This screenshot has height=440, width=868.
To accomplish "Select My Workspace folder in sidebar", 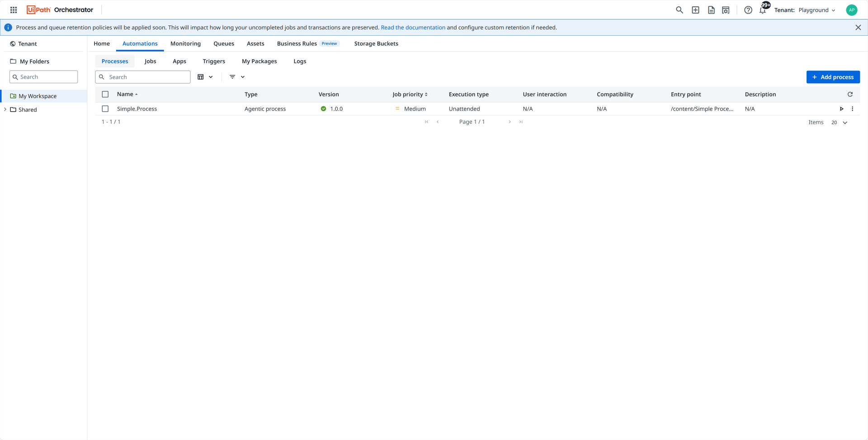I will point(44,96).
